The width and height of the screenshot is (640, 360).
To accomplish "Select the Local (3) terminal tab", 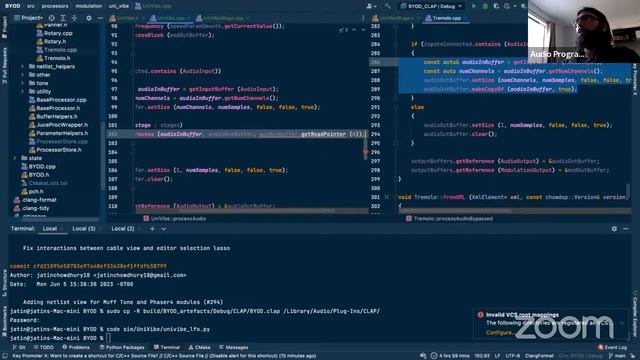I will (84, 229).
